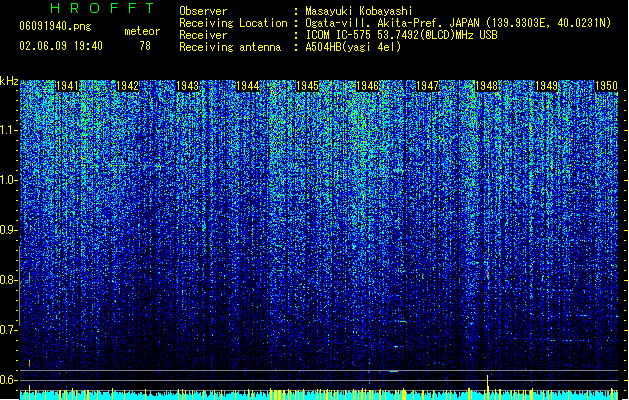
Task: Click the 0.7 kHz axis label
Action: point(9,330)
